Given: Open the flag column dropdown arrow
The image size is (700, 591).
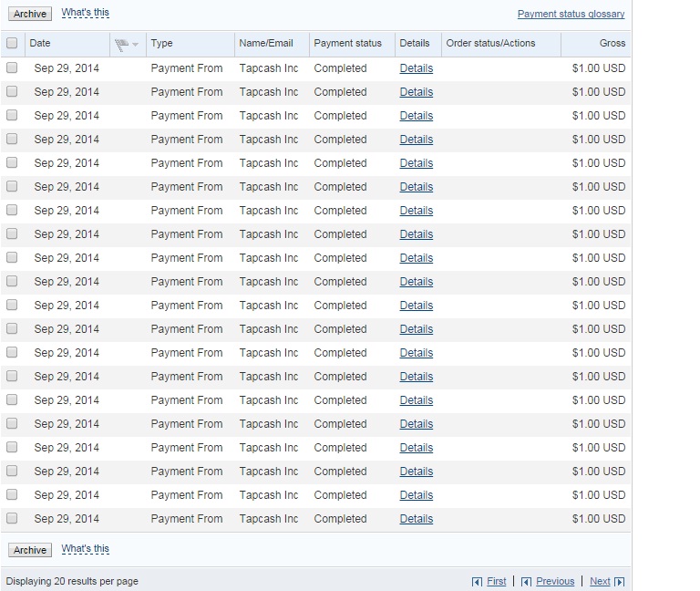Looking at the screenshot, I should [136, 44].
